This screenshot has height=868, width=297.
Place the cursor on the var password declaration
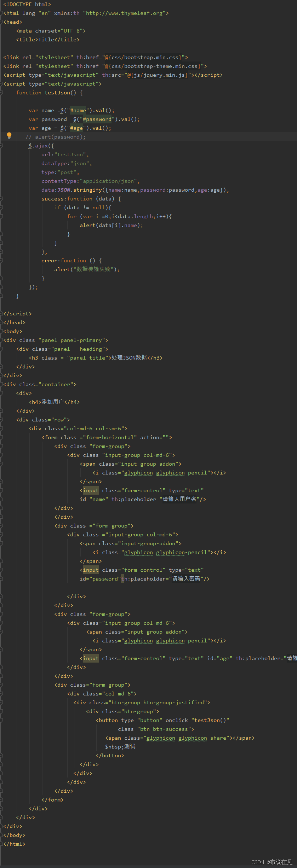tap(84, 119)
